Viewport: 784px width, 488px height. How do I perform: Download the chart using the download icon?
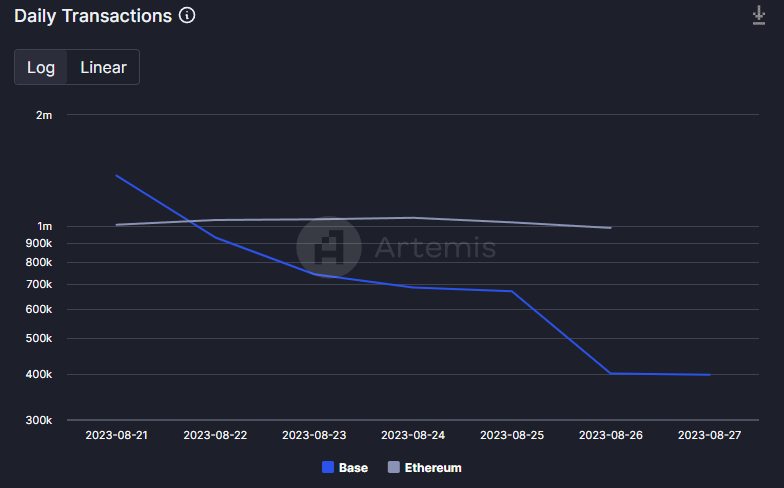[759, 16]
